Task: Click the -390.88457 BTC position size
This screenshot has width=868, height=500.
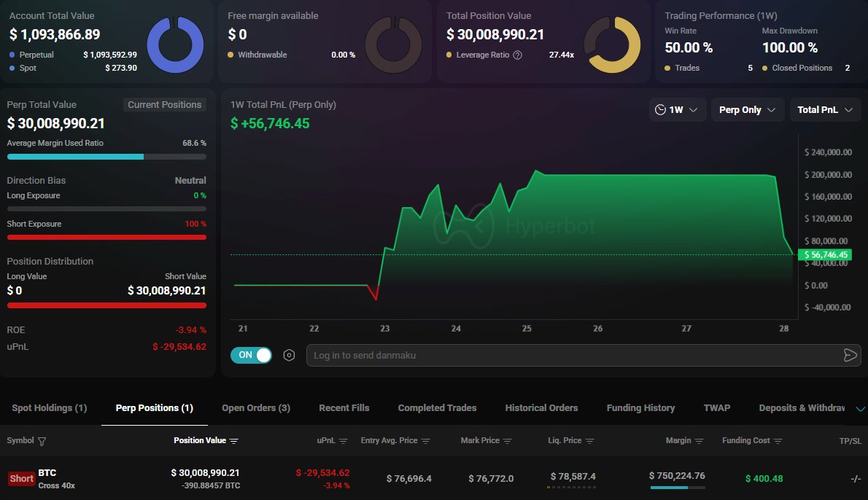Action: coord(211,485)
